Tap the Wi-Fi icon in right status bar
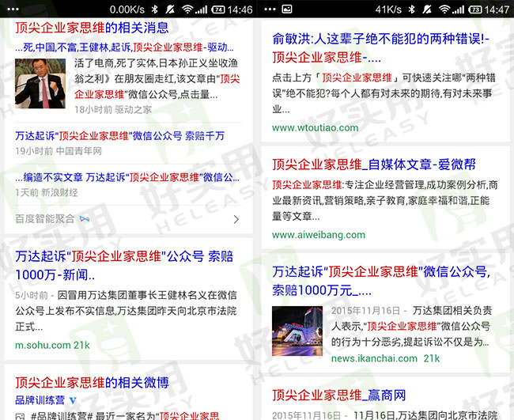This screenshot has height=420, width=514. coord(444,9)
